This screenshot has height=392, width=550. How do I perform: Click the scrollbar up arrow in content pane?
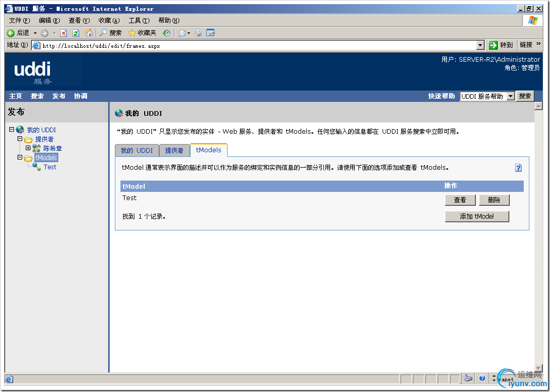coord(539,106)
